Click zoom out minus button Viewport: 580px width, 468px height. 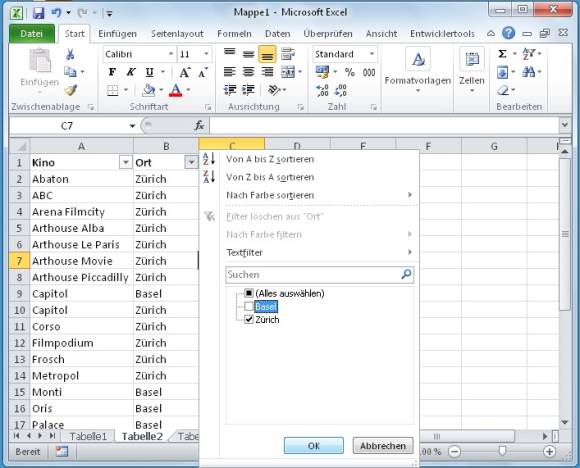[454, 452]
